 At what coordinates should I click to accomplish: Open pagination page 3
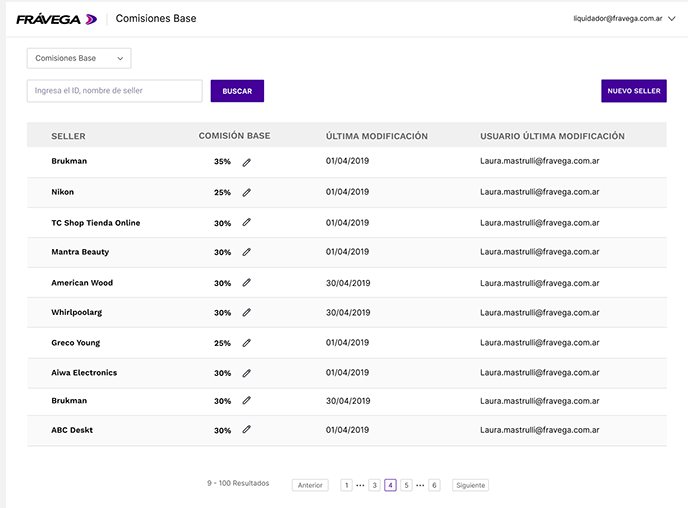(374, 485)
